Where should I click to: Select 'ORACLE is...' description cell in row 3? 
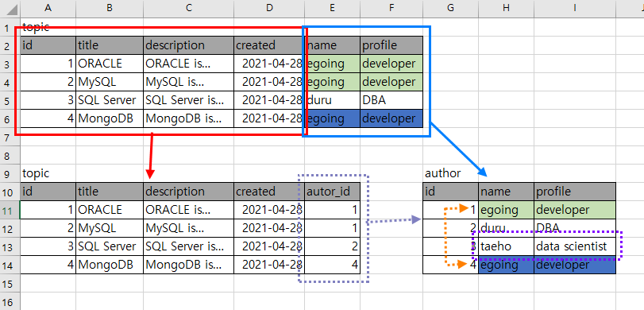pyautogui.click(x=189, y=64)
